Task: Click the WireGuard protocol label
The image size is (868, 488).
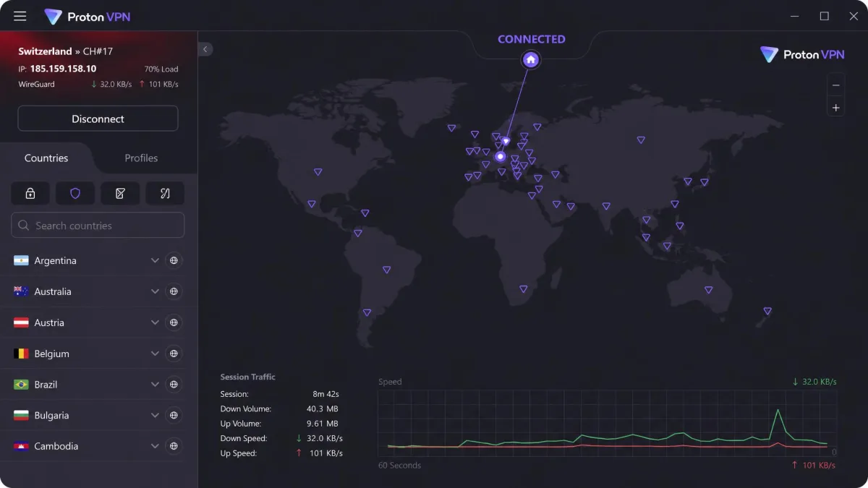Action: [x=36, y=84]
